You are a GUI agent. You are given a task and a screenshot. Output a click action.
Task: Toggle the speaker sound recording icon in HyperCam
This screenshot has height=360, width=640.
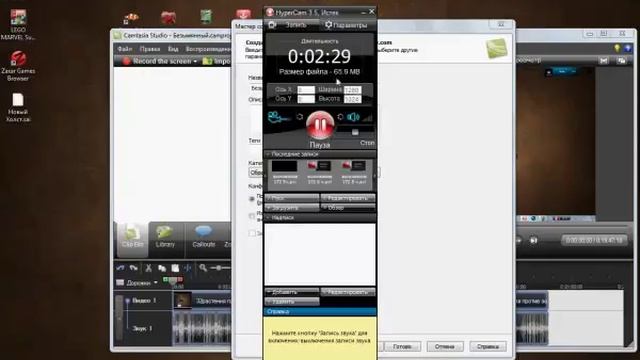[x=353, y=117]
